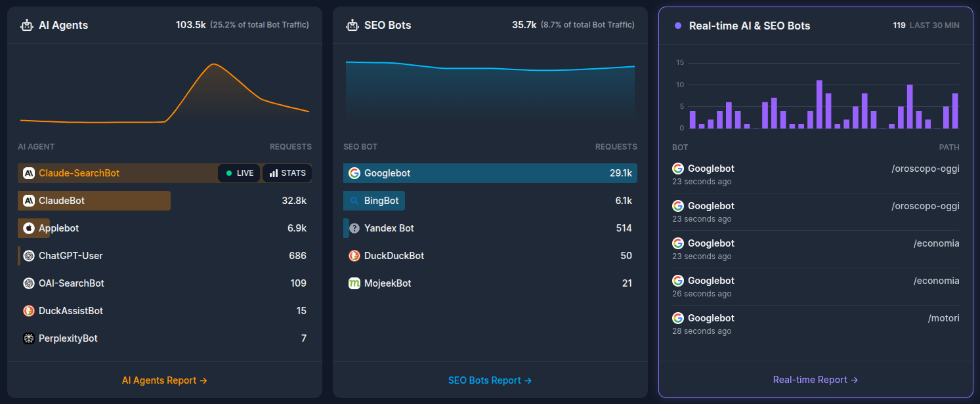Image resolution: width=980 pixels, height=404 pixels.
Task: Click the ChatGPT-User OpenAI icon
Action: click(x=29, y=256)
